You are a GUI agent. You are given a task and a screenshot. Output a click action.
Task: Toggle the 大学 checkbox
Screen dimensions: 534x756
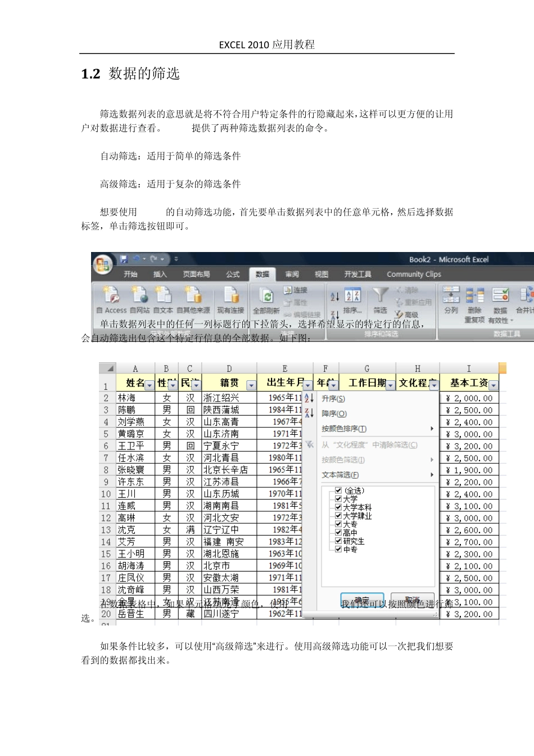(x=338, y=499)
